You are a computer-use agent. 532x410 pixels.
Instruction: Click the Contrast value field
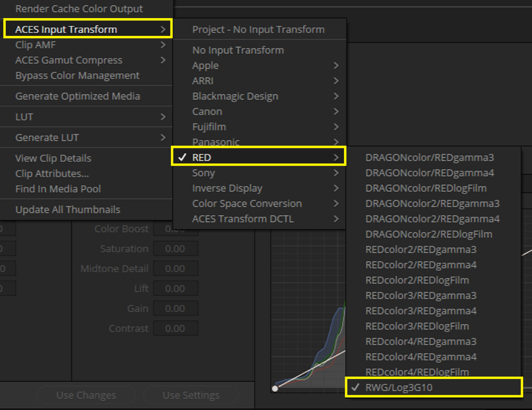pyautogui.click(x=176, y=329)
